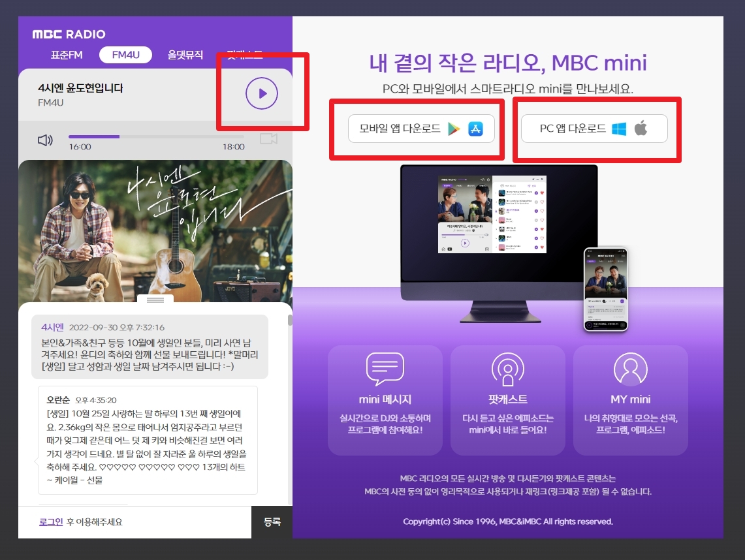This screenshot has width=745, height=560.
Task: Click the message input field
Action: coord(135,522)
